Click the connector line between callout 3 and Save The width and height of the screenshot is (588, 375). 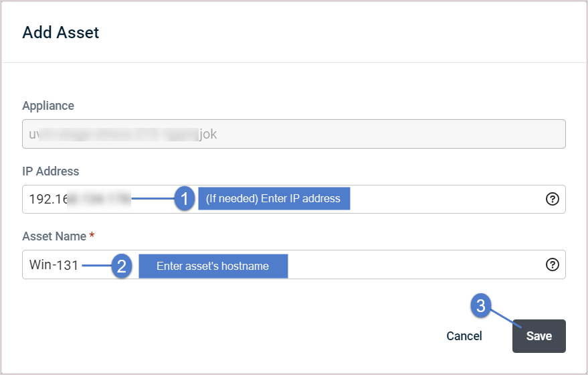tap(506, 319)
